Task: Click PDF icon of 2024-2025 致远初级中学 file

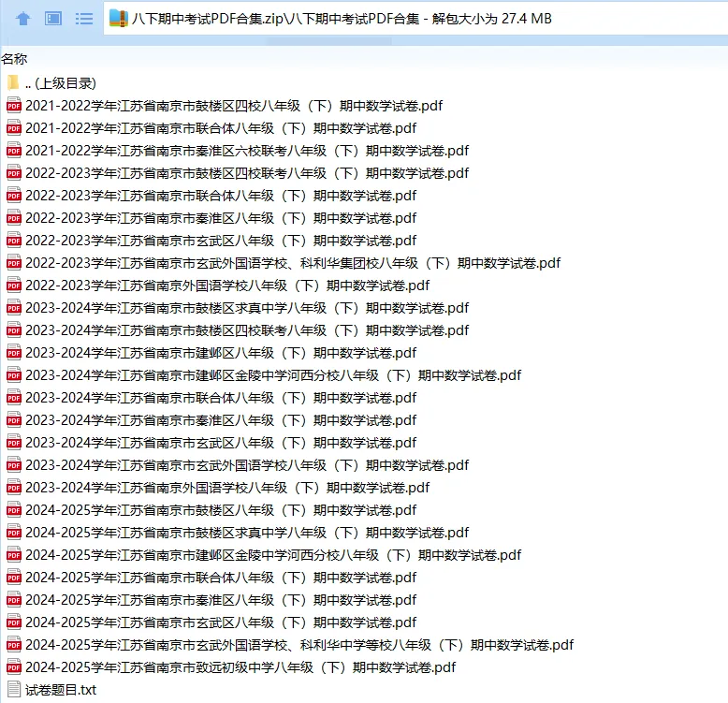Action: point(14,667)
